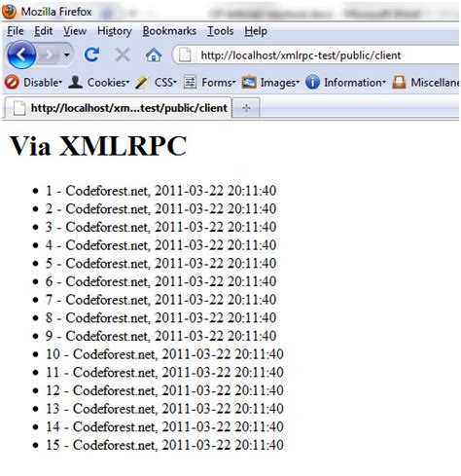Open the View menu
461x476 pixels.
(x=75, y=31)
